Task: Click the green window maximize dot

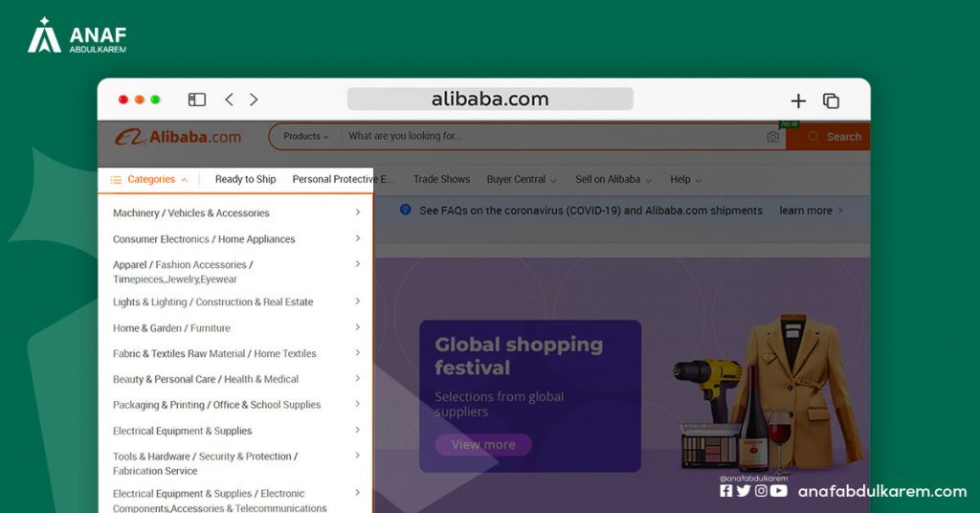Action: (x=155, y=100)
